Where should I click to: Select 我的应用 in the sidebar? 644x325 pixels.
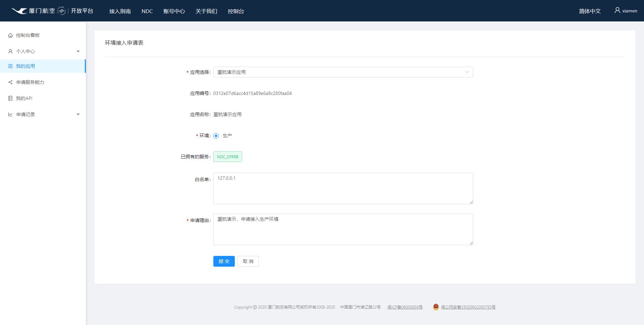[43, 66]
